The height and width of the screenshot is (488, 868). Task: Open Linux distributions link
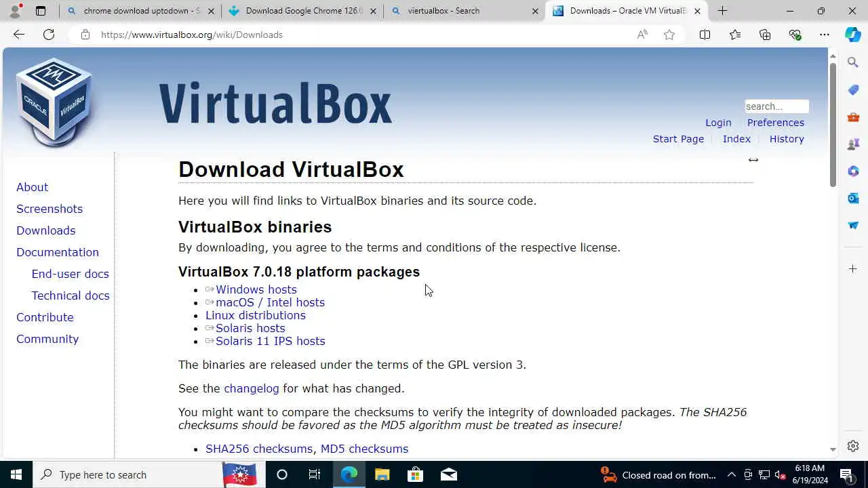(256, 315)
